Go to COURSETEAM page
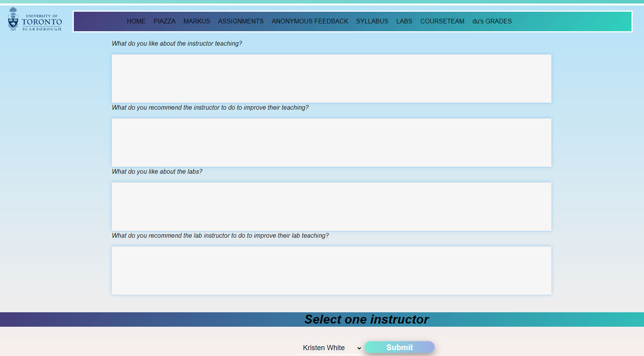This screenshot has height=356, width=644. pos(442,21)
